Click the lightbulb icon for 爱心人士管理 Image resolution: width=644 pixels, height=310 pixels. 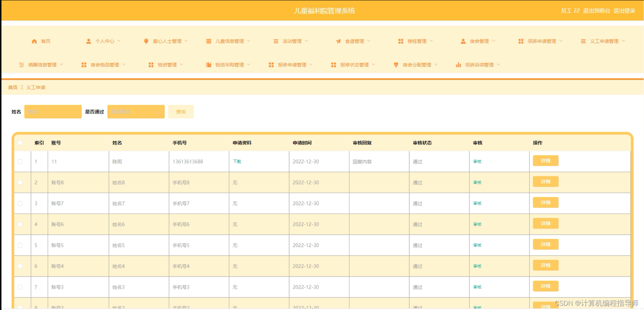tap(146, 42)
